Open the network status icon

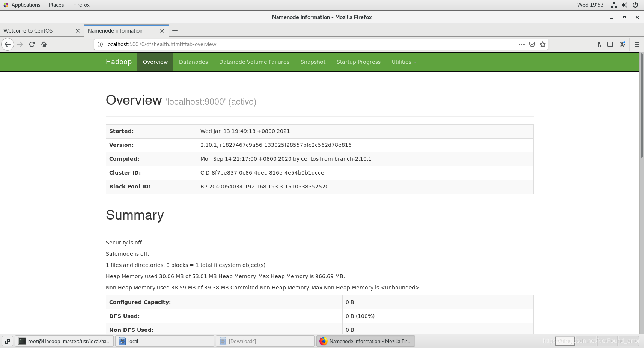[614, 5]
